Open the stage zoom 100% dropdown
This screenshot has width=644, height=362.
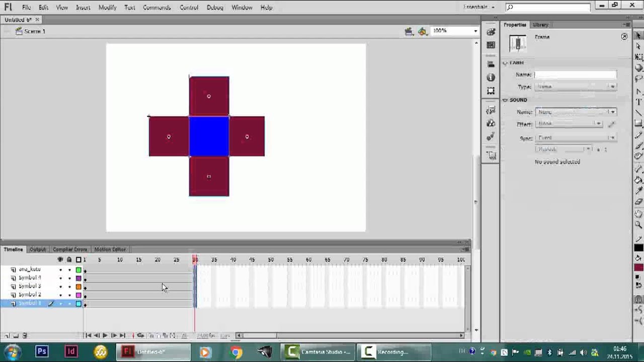pyautogui.click(x=475, y=31)
